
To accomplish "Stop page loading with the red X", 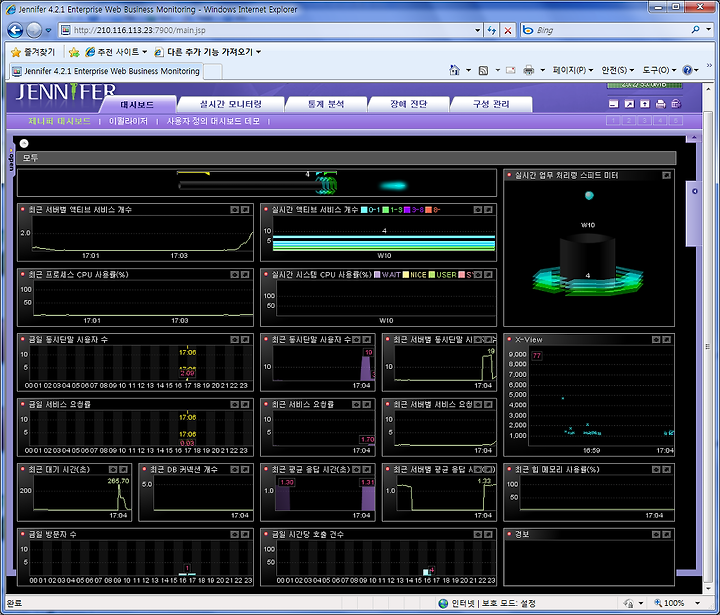I will [x=507, y=30].
